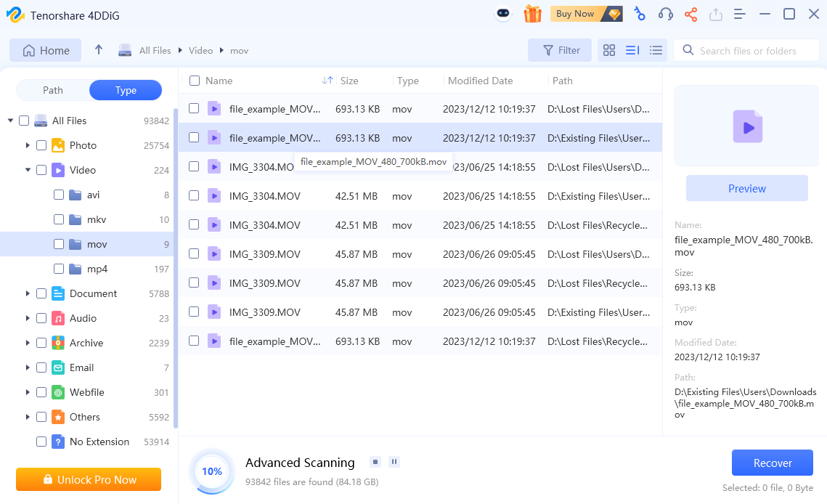The image size is (827, 504).
Task: Click the Preview button
Action: [x=747, y=188]
